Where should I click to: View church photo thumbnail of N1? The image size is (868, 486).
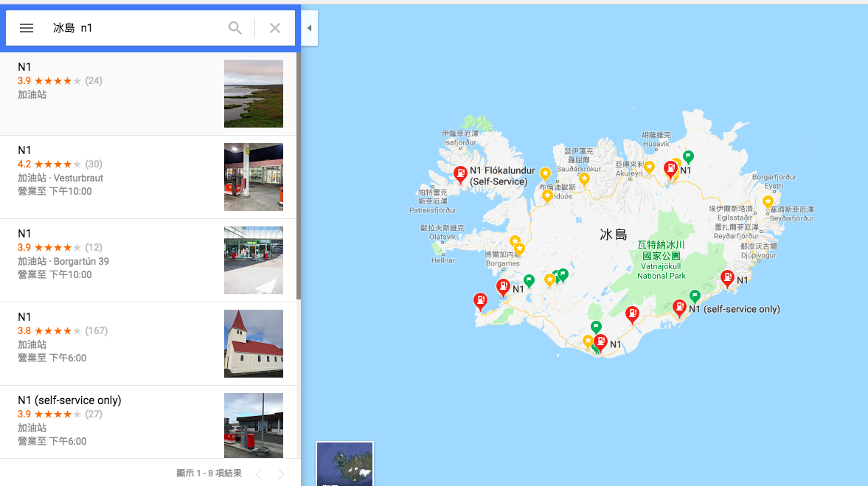254,344
